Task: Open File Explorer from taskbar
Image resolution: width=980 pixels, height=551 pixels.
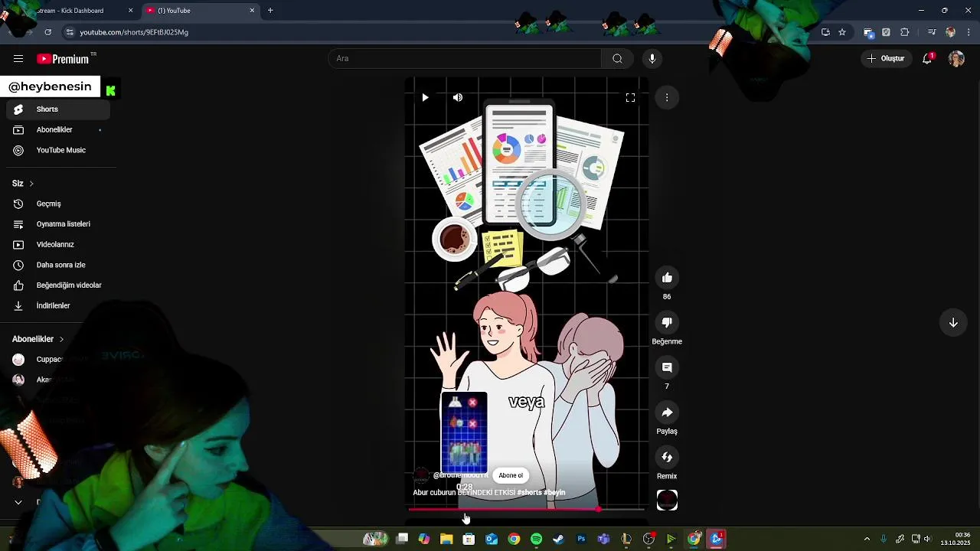Action: point(446,540)
